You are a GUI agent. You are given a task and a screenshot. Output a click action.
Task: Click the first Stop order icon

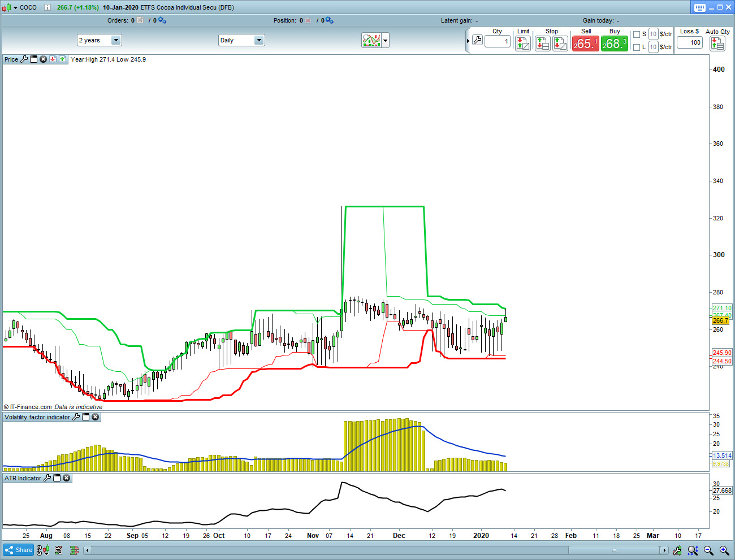(x=543, y=44)
